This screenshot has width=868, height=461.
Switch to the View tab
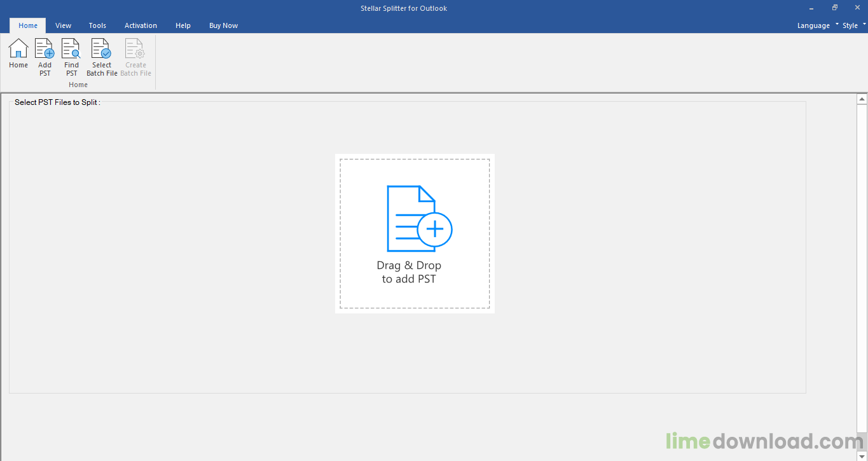pyautogui.click(x=63, y=25)
